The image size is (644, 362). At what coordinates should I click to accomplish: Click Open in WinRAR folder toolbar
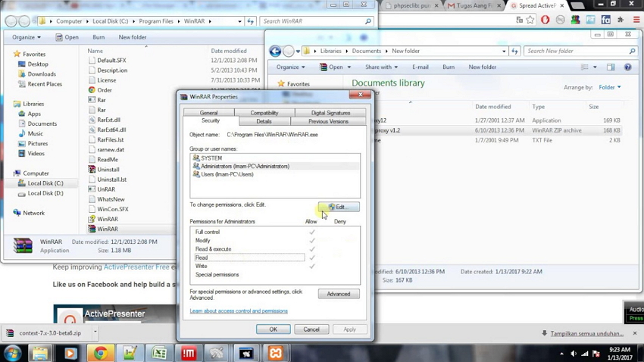67,37
